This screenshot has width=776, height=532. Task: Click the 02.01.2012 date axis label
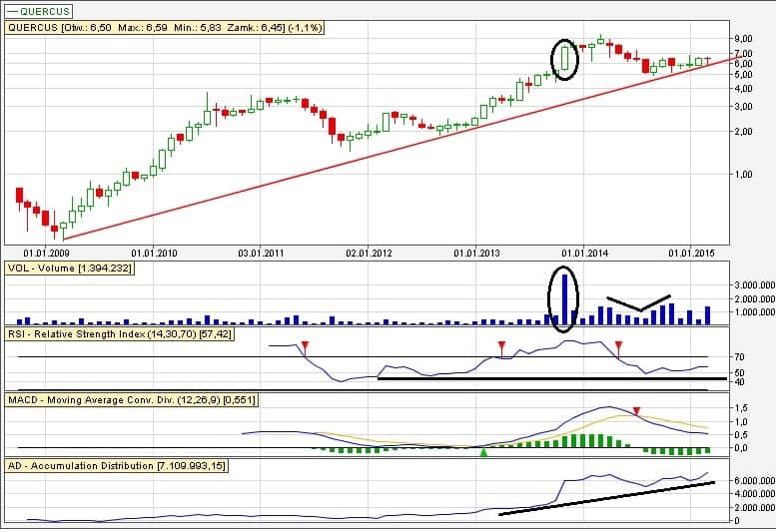click(x=369, y=253)
